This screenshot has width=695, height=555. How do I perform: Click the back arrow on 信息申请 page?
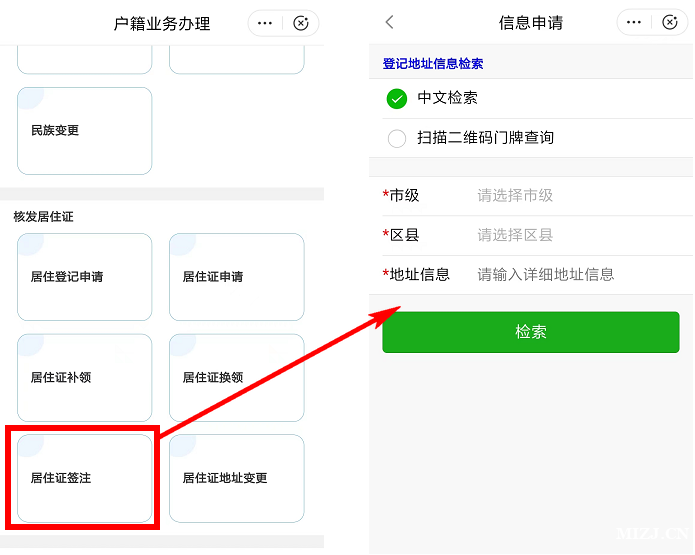tap(390, 22)
